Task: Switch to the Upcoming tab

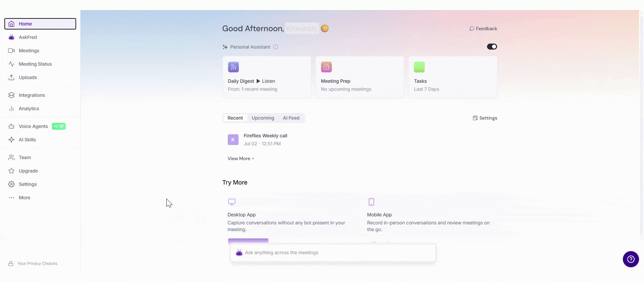Action: 263,118
